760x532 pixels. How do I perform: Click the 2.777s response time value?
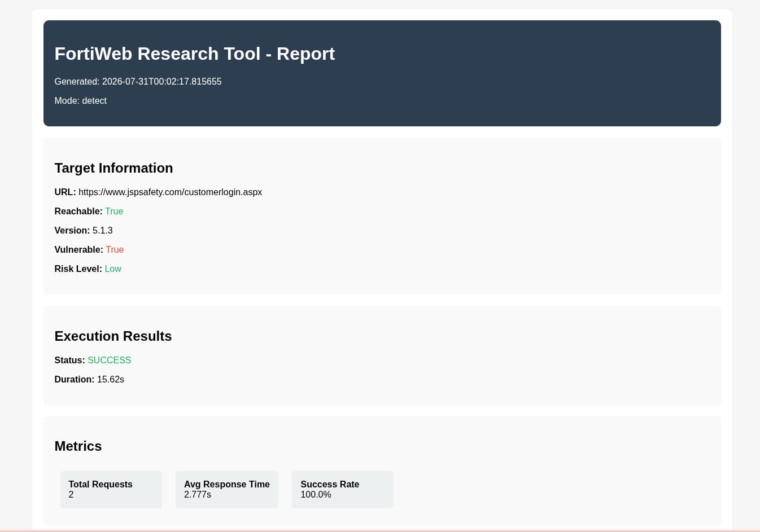[198, 495]
